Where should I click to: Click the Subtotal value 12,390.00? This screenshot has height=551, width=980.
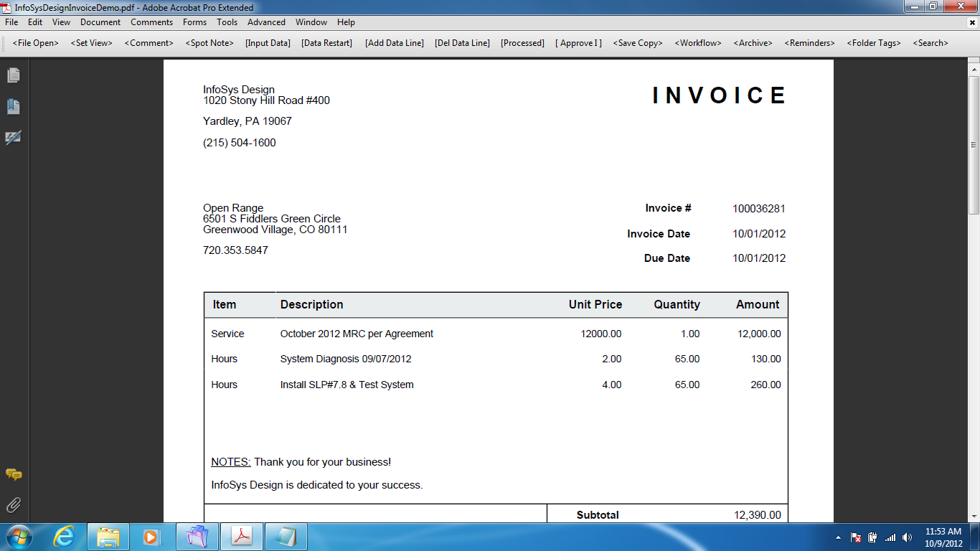759,515
